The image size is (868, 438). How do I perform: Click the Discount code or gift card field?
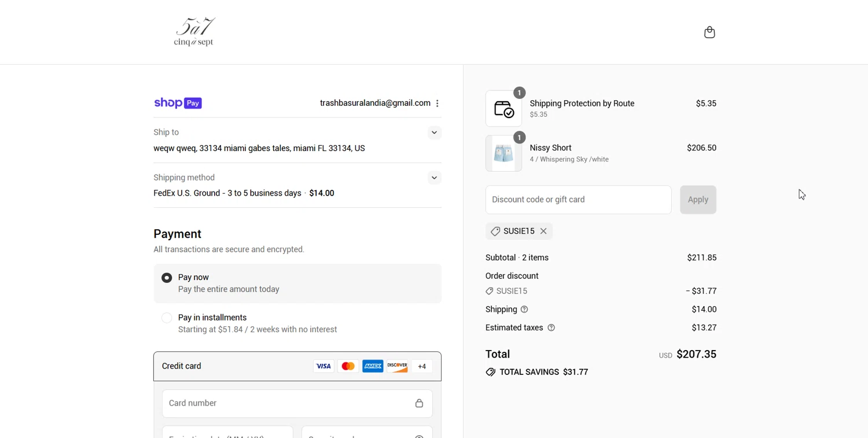point(579,200)
